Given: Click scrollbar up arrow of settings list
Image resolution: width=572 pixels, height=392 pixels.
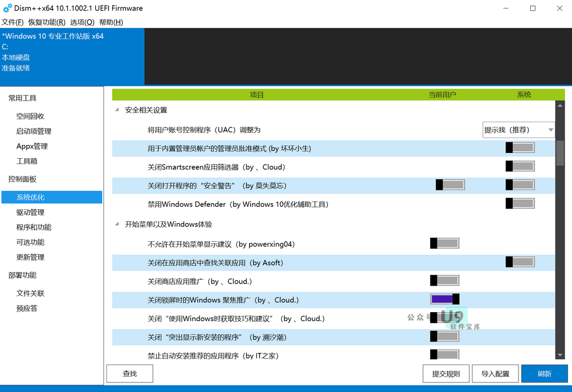Looking at the screenshot, I should (560, 105).
